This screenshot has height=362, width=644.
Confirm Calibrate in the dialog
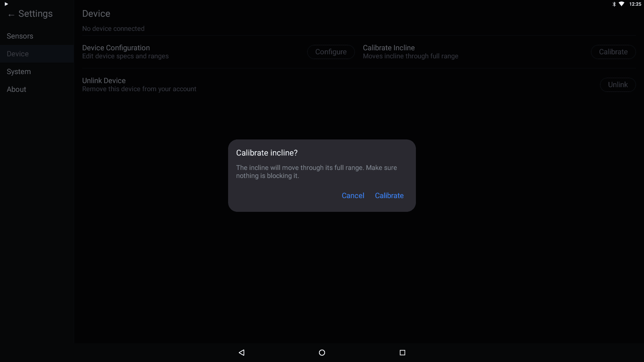point(389,195)
